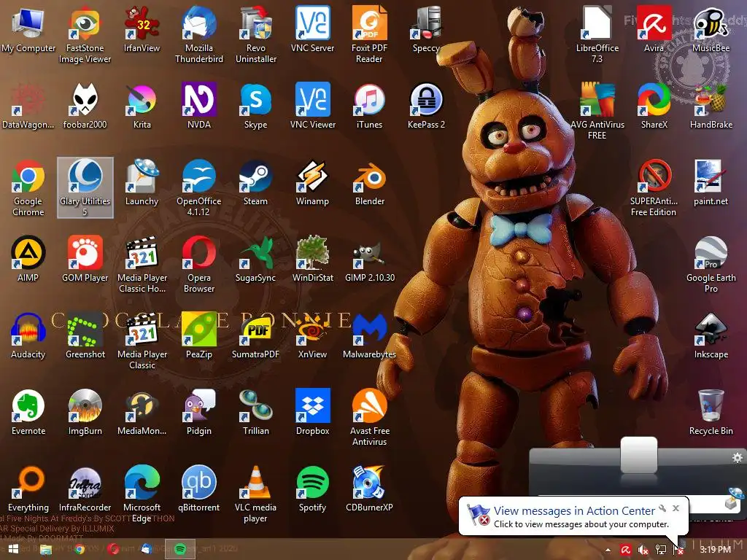Image resolution: width=747 pixels, height=560 pixels.
Task: Select the Winamp desktop icon
Action: 312,183
